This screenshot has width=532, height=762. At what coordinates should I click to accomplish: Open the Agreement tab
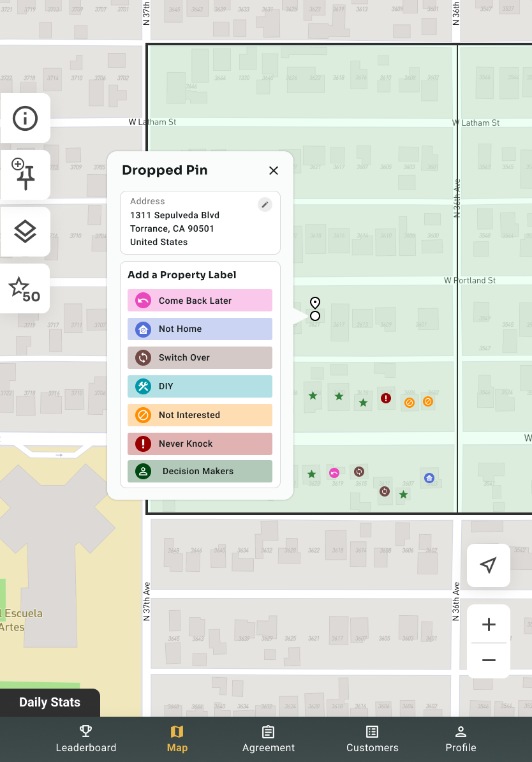click(x=268, y=739)
